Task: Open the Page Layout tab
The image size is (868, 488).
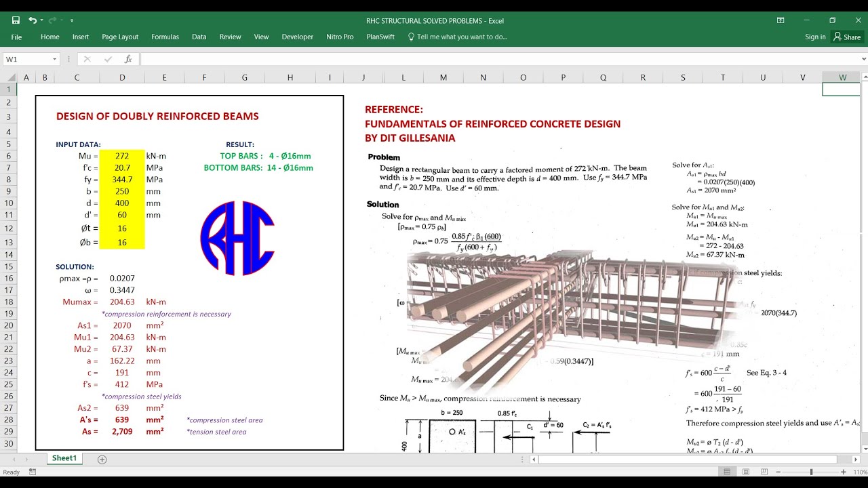Action: 120,37
